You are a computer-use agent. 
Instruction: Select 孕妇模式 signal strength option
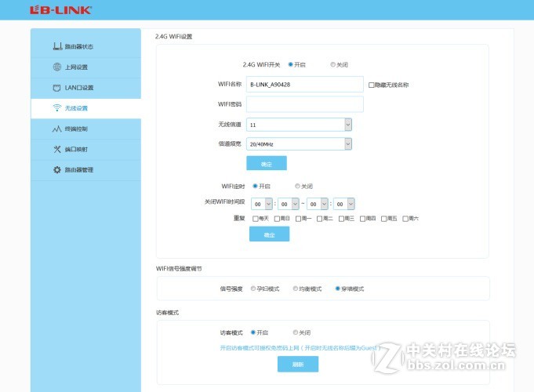(x=252, y=289)
